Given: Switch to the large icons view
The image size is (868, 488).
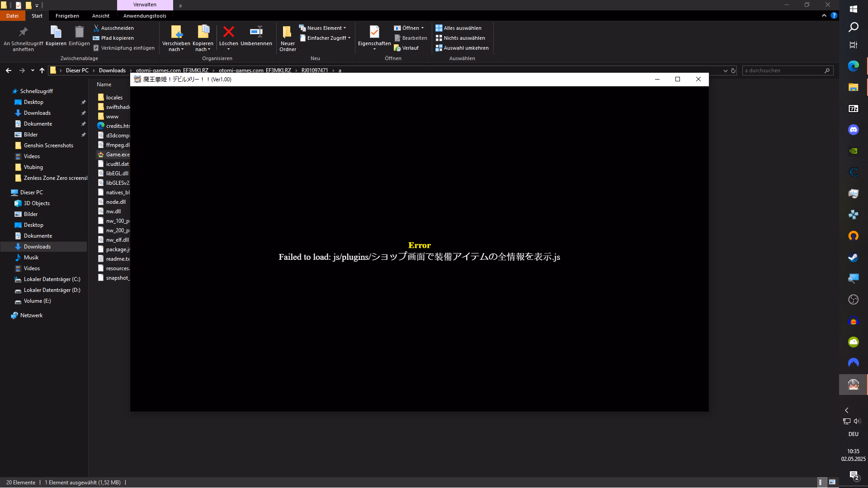Looking at the screenshot, I should [x=832, y=482].
